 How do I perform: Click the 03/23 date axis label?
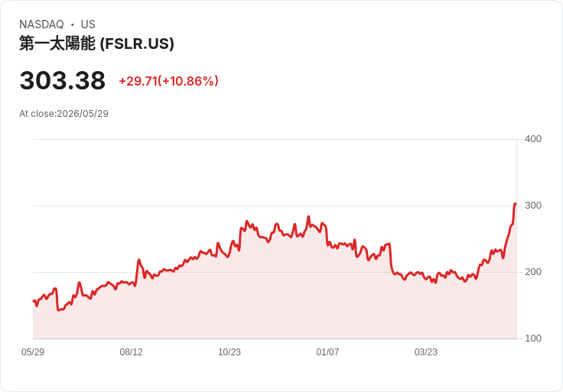pos(426,352)
